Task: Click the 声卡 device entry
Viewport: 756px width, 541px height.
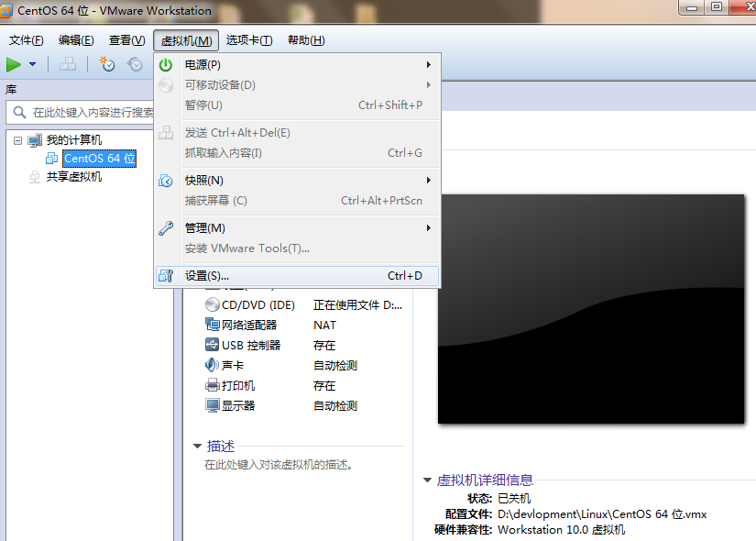Action: pos(233,366)
